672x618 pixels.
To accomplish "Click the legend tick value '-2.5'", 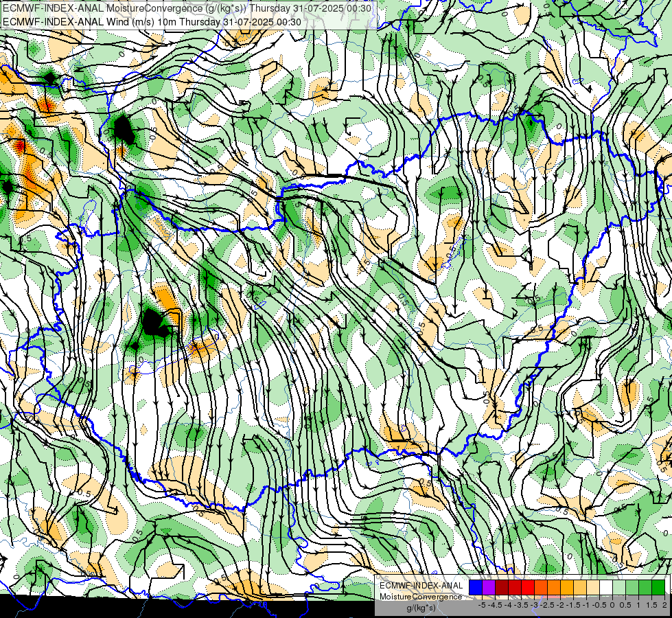I will 548,605.
